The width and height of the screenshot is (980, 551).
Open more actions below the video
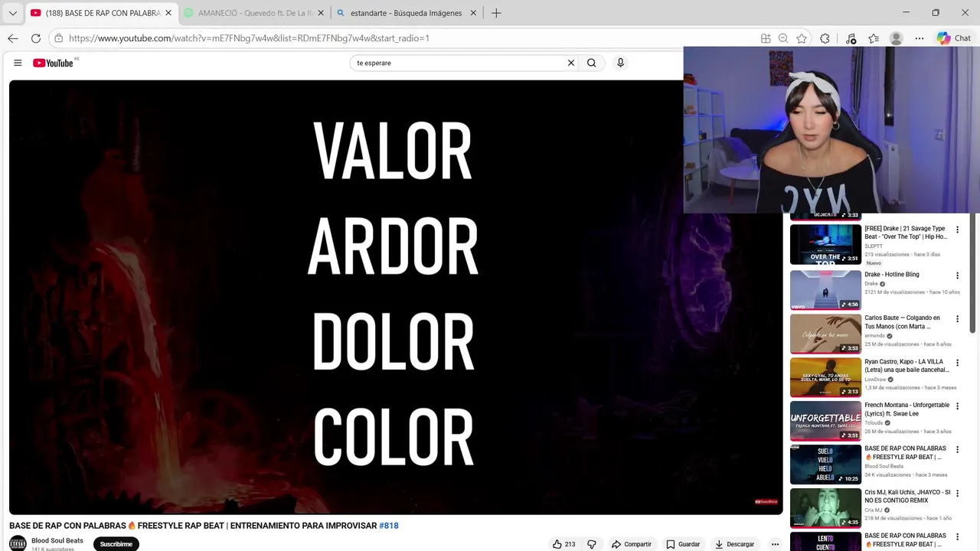775,544
